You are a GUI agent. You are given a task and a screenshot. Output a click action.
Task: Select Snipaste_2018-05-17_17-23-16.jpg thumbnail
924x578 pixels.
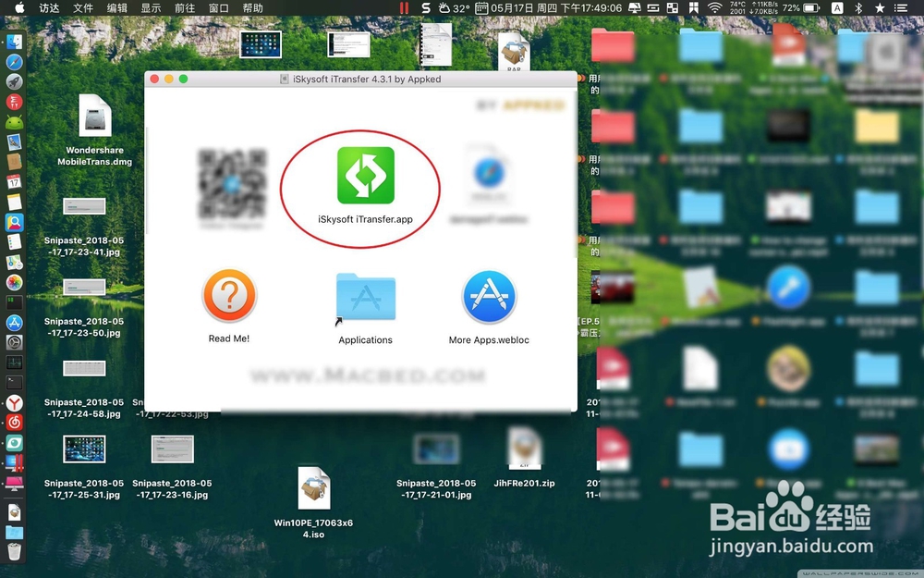pos(172,449)
